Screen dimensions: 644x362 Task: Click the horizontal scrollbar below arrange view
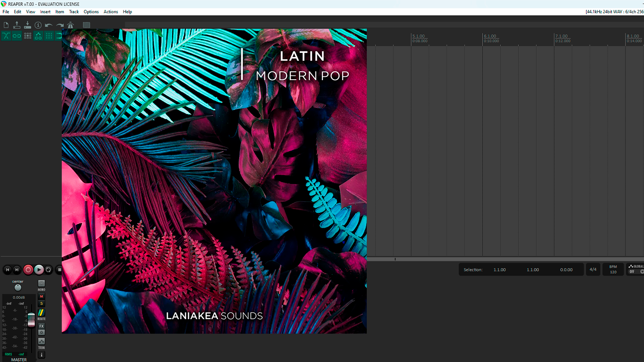(x=505, y=259)
